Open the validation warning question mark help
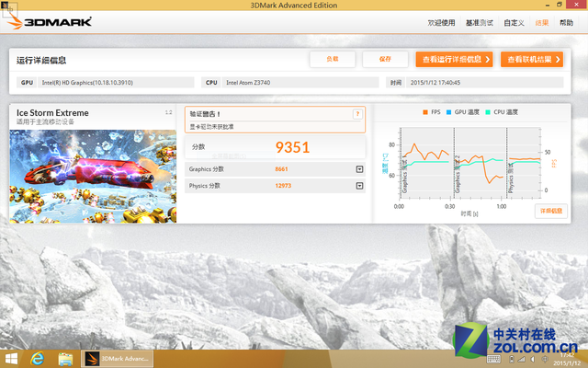This screenshot has height=368, width=588. 357,114
